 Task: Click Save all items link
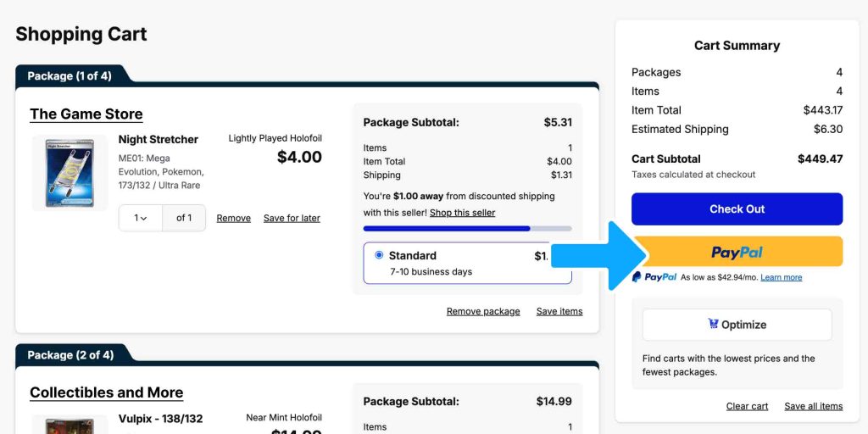click(x=813, y=406)
